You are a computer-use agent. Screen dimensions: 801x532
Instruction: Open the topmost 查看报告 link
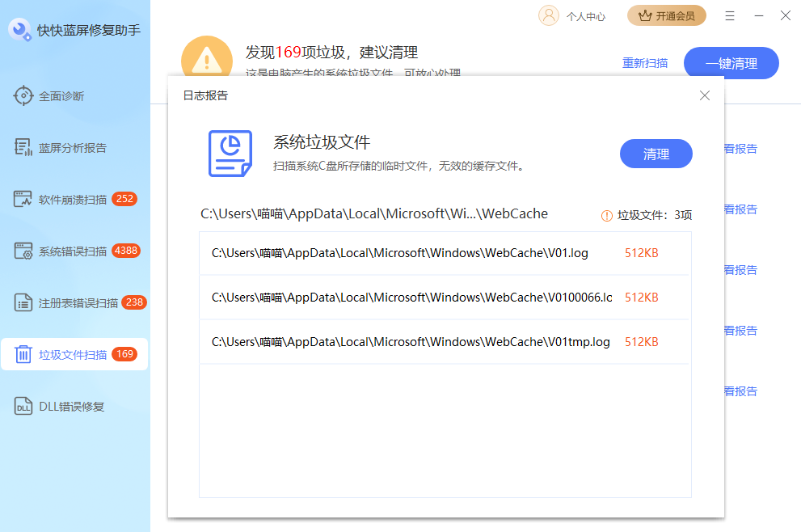(x=742, y=149)
